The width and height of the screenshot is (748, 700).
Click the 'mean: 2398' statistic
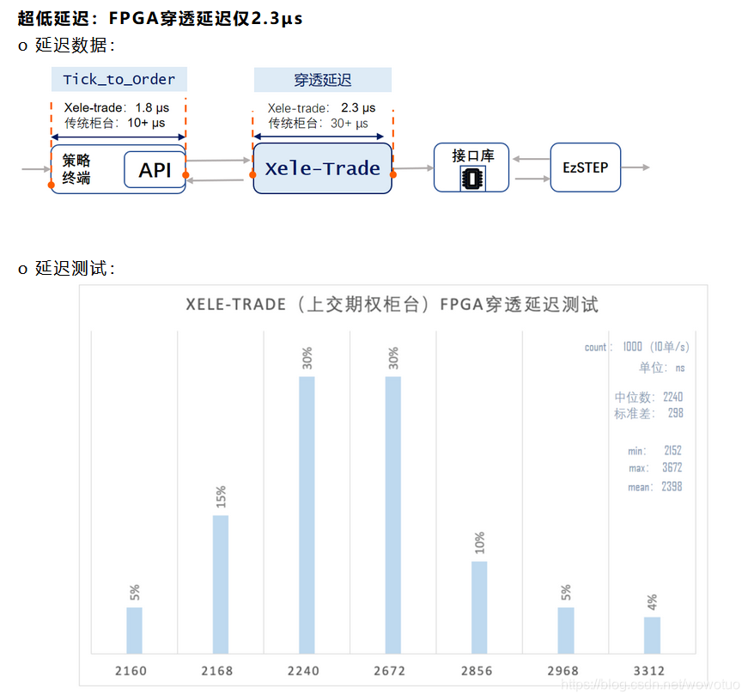pyautogui.click(x=655, y=487)
